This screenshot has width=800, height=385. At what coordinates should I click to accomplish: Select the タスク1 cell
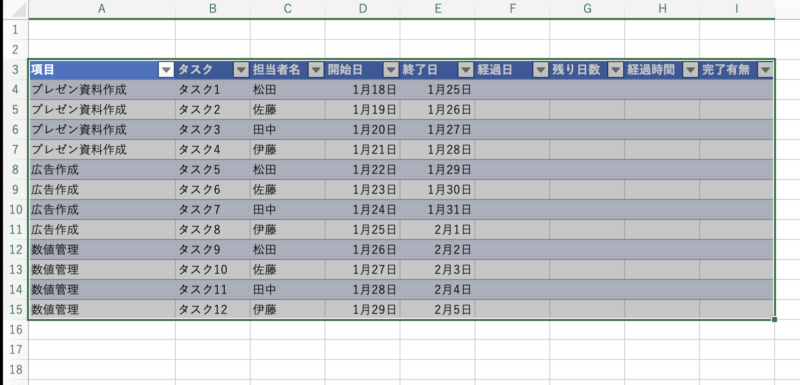213,90
